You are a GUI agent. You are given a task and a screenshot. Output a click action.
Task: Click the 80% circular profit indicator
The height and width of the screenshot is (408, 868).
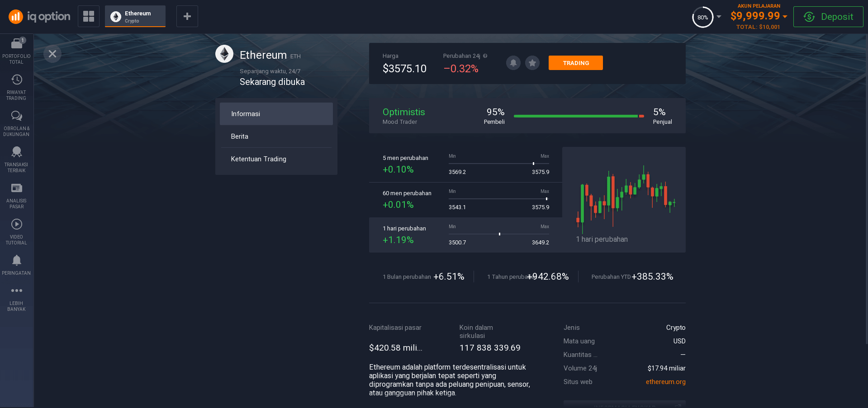(702, 17)
